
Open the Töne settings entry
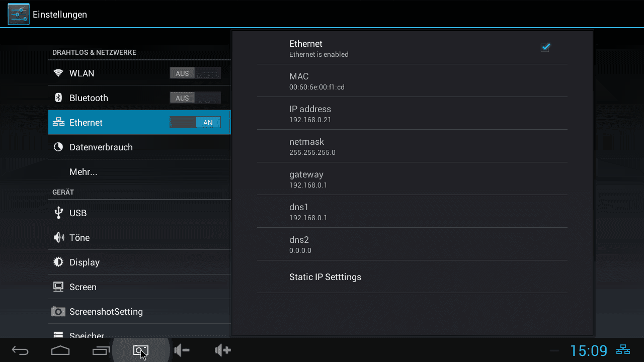pos(139,238)
